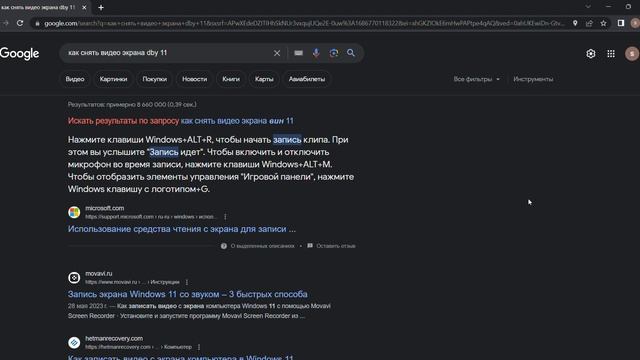Open more options for microsoft.com result
Screen dimensions: 640x360
click(x=225, y=217)
